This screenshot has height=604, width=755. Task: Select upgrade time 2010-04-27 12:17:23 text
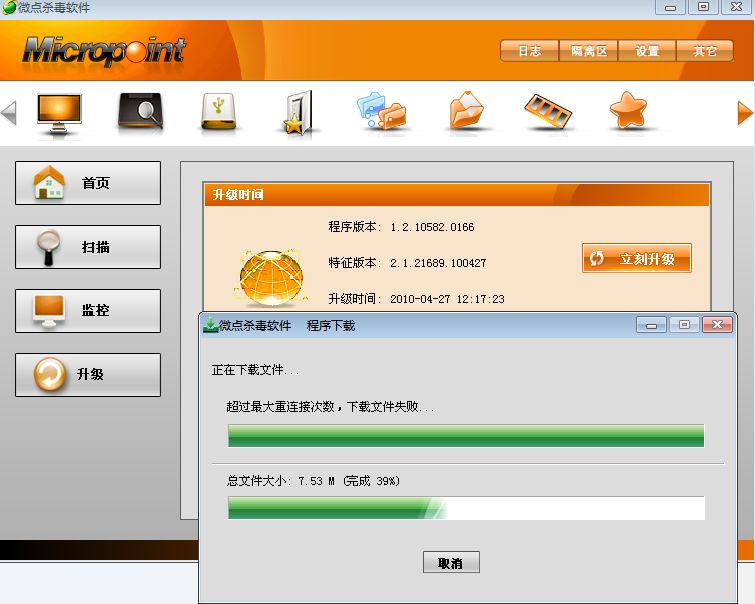pos(447,299)
